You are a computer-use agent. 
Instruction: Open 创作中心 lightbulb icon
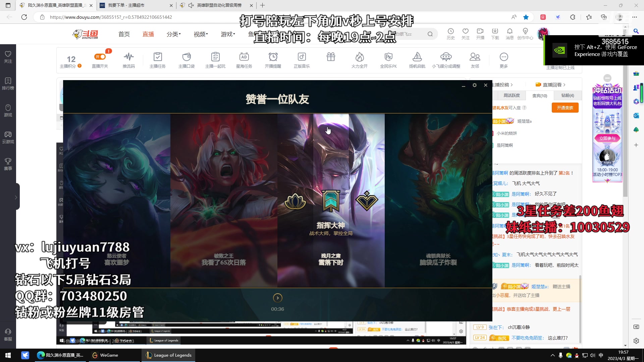[525, 31]
